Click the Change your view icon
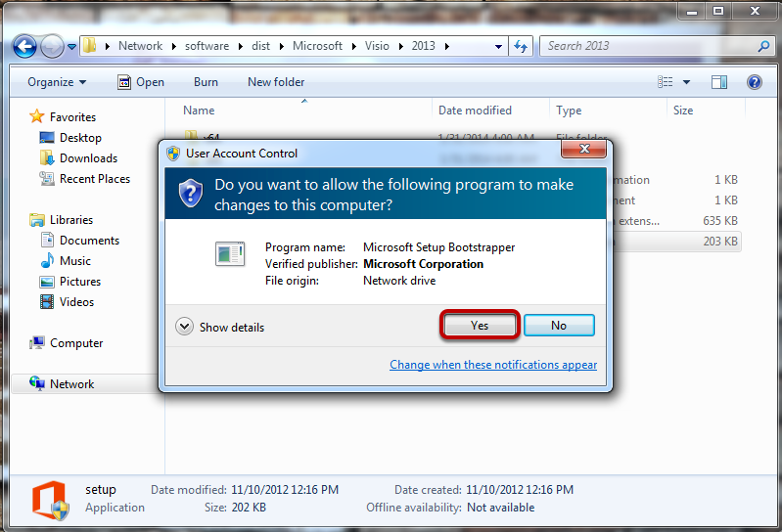782x532 pixels. click(x=665, y=82)
